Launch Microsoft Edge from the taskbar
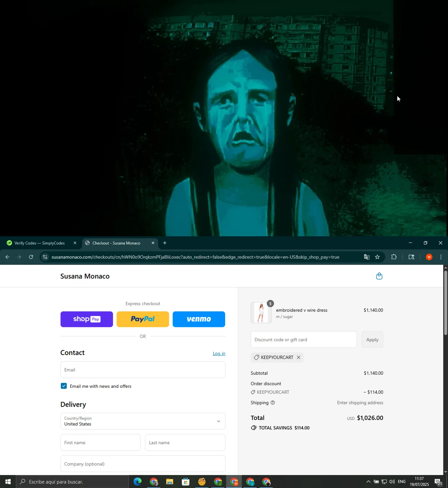 tap(137, 481)
